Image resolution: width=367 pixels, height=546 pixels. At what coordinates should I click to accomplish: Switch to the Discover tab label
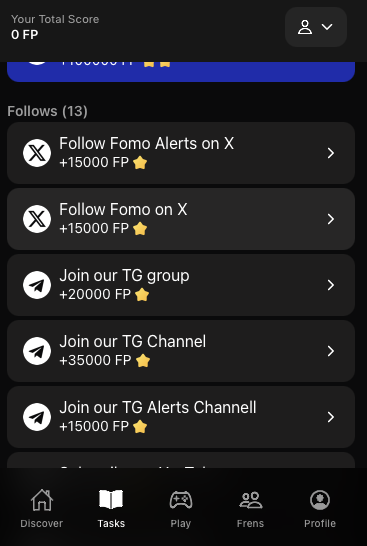tap(42, 523)
